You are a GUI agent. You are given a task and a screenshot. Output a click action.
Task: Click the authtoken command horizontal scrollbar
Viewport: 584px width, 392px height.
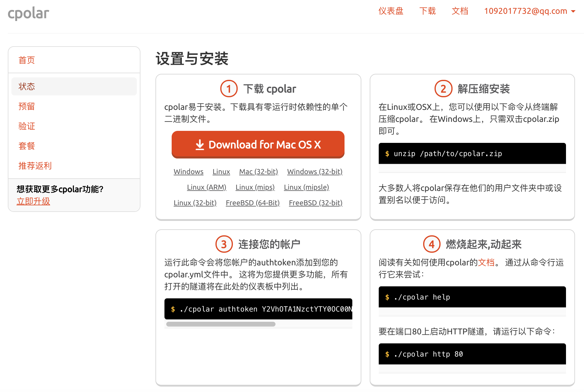click(221, 324)
